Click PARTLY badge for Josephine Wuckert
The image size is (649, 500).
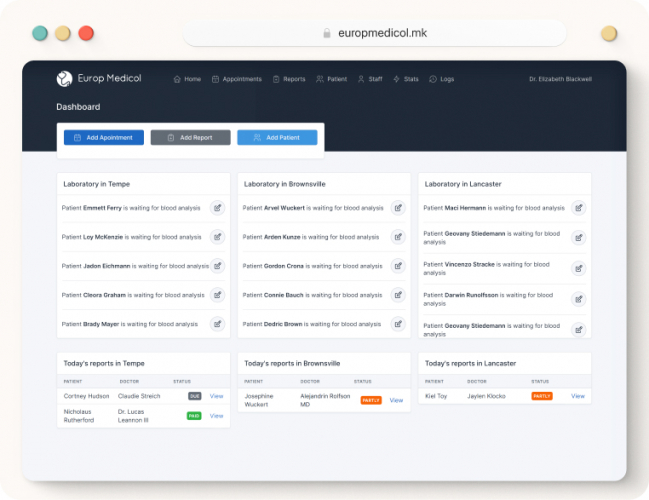click(x=371, y=400)
